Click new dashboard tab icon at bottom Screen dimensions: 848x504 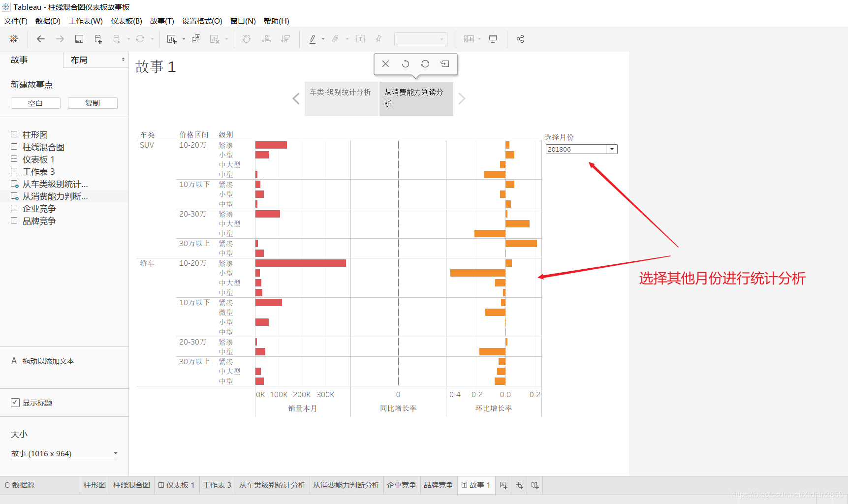click(519, 485)
